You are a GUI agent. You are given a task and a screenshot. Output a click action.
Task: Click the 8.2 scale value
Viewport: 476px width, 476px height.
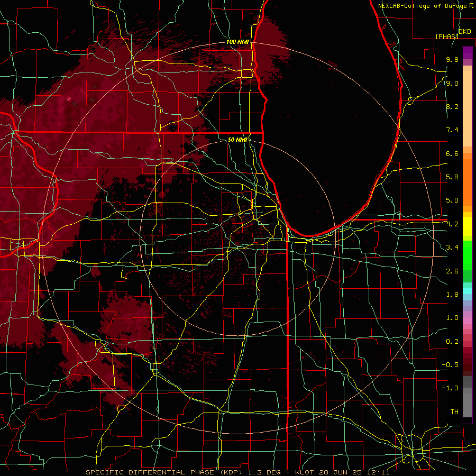pos(452,106)
